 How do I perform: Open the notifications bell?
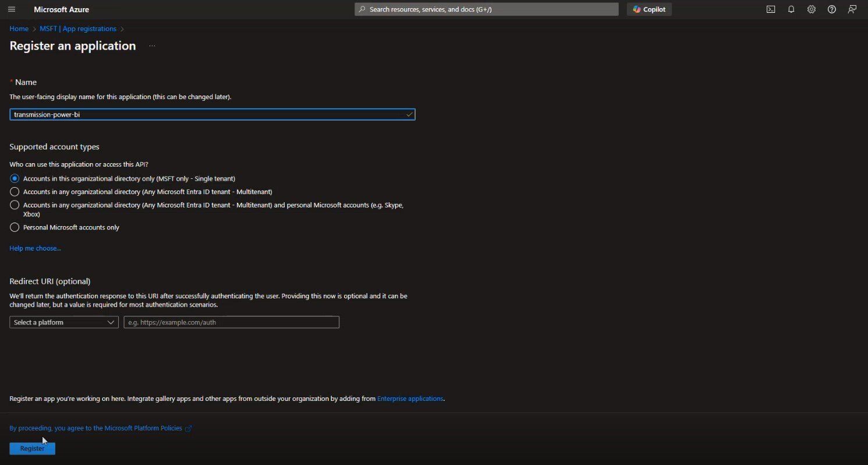coord(791,9)
